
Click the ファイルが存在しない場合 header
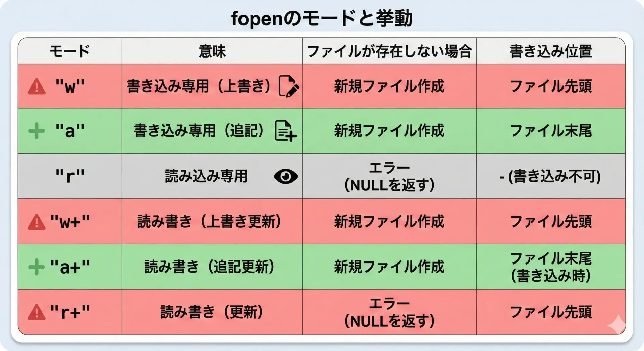(x=389, y=51)
